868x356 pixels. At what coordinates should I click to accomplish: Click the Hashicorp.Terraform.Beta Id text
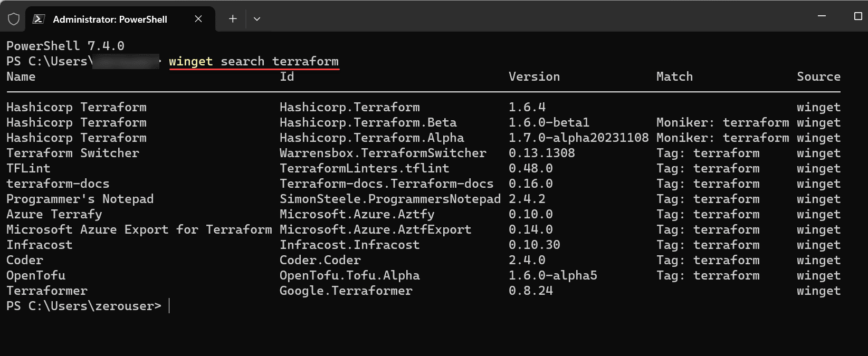[x=368, y=122]
